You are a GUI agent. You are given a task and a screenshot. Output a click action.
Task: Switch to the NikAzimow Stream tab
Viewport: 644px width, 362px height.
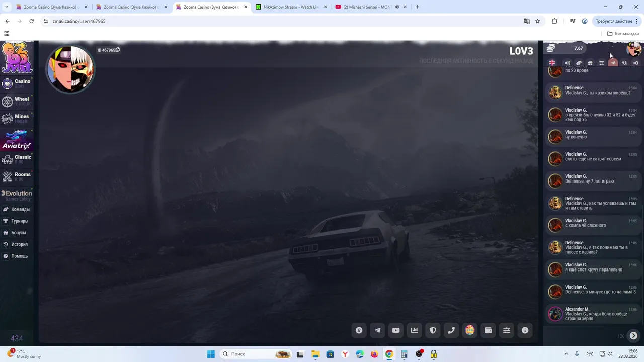tap(291, 7)
